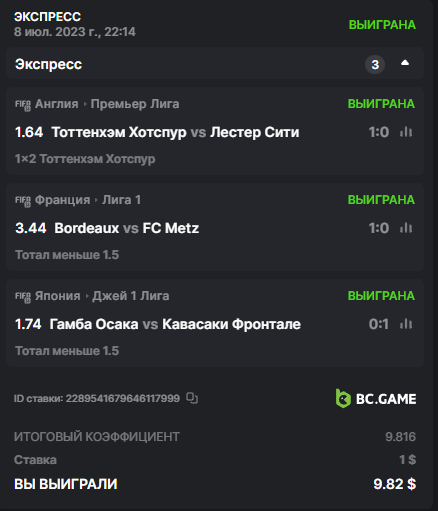Click the BC.GAME logo
The width and height of the screenshot is (438, 511).
[376, 398]
